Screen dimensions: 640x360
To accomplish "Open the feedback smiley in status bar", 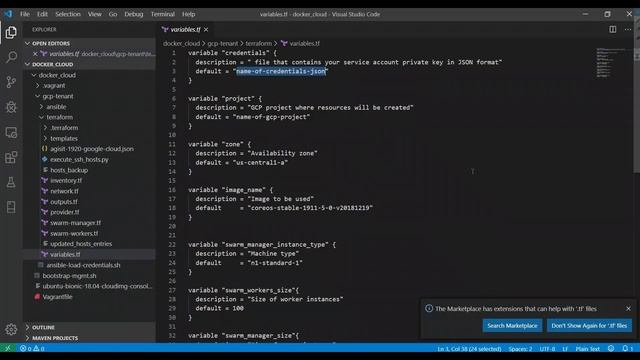I will pyautogui.click(x=611, y=349).
